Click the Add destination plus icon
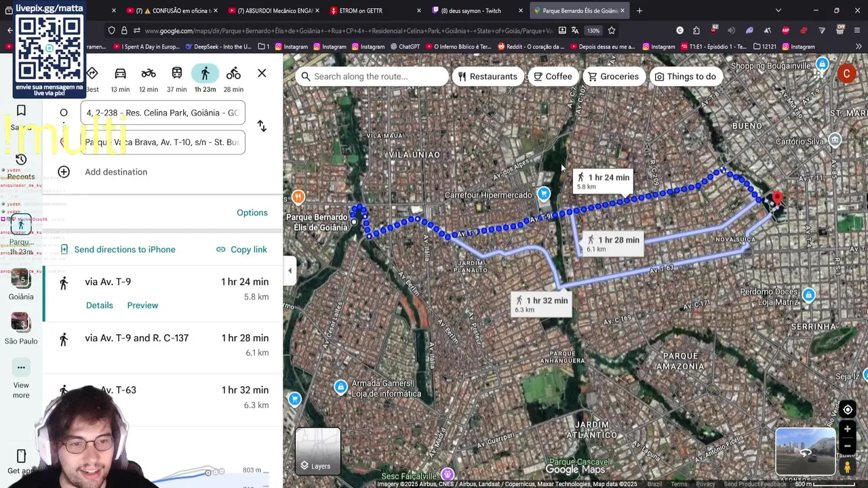The height and width of the screenshot is (488, 868). tap(63, 172)
